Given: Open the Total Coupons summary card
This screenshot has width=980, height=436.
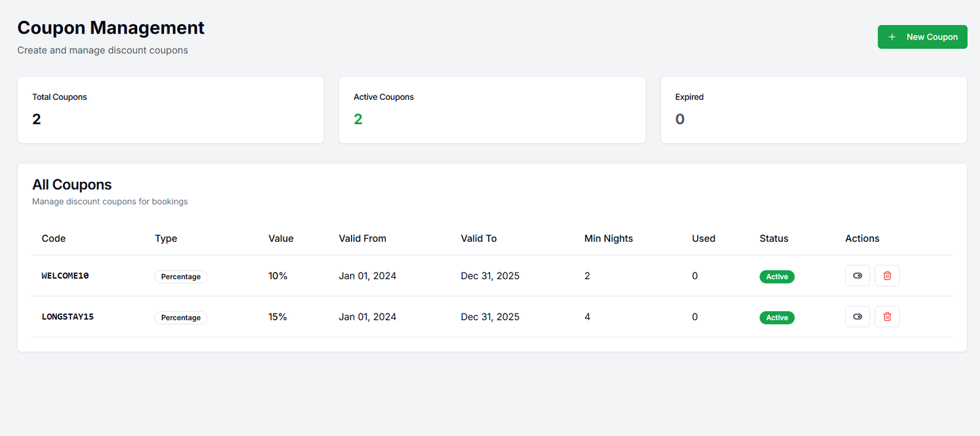Looking at the screenshot, I should coord(170,110).
